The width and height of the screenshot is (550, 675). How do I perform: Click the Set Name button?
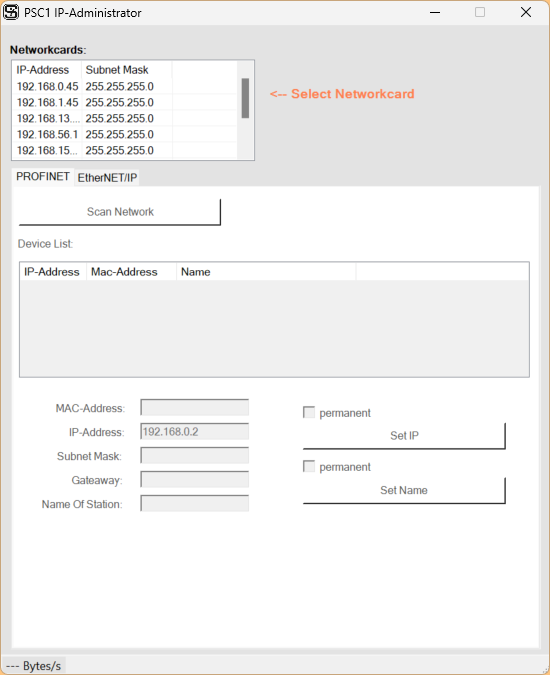[404, 490]
